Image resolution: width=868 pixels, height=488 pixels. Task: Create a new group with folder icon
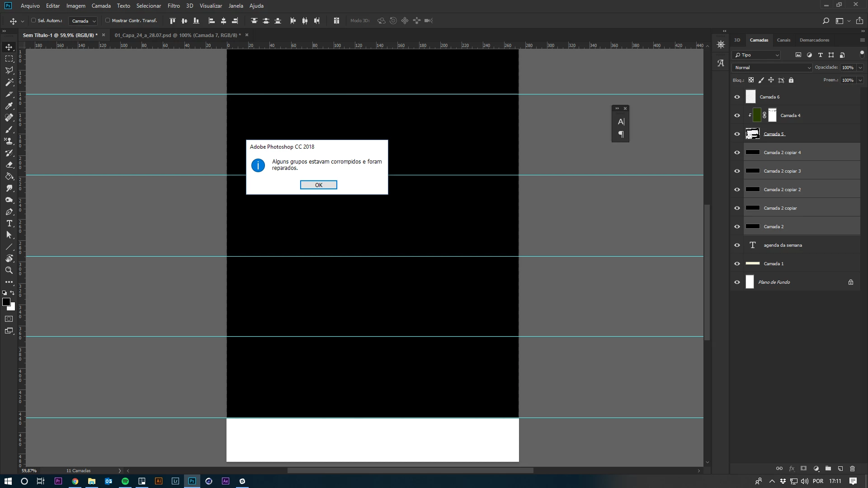tap(828, 469)
